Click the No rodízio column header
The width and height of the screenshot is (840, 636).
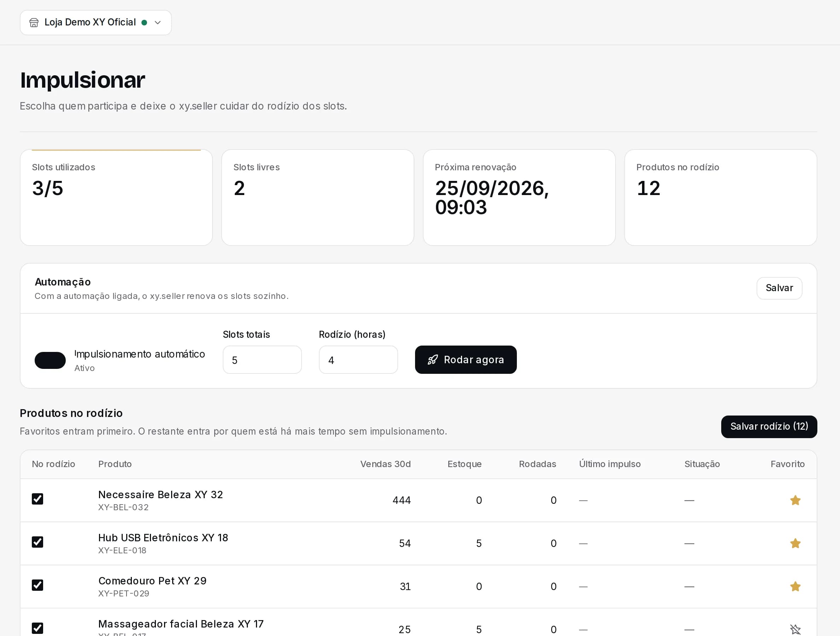pos(53,464)
